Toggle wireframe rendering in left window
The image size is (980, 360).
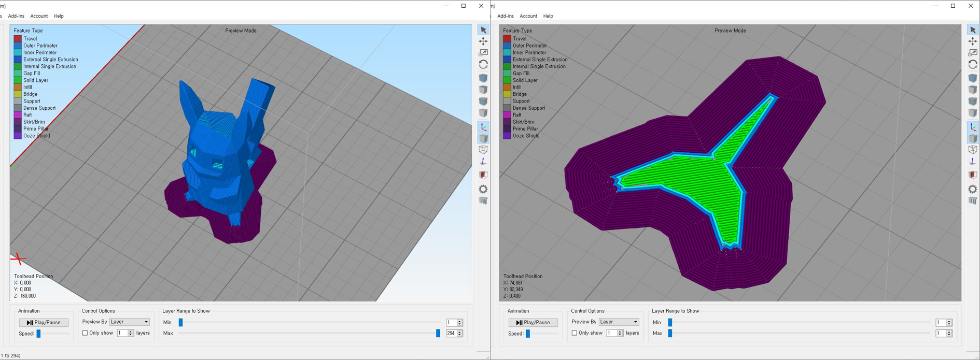point(483,150)
